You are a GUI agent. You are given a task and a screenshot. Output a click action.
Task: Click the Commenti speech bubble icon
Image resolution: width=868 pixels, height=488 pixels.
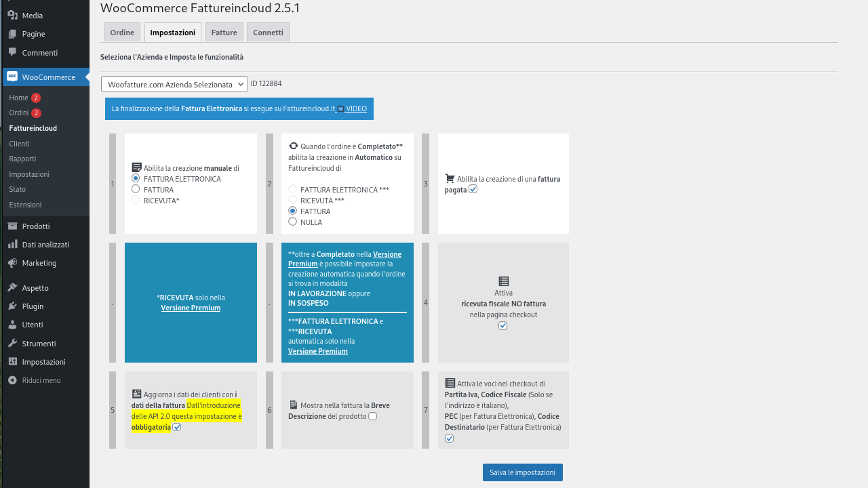[x=12, y=52]
